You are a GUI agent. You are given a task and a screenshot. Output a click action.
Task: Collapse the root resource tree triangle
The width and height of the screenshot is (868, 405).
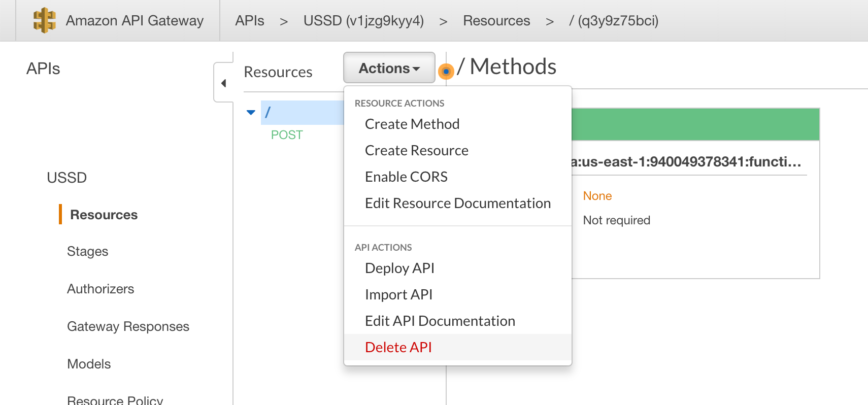(x=251, y=112)
